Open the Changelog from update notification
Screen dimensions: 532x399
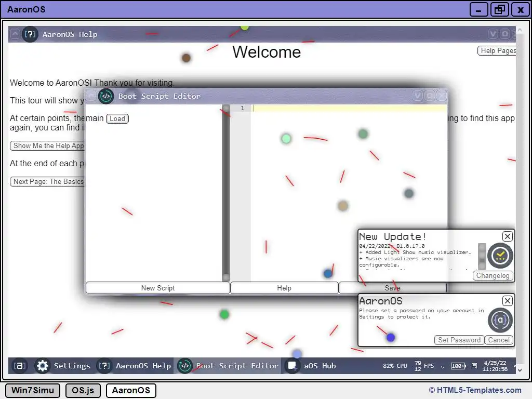pos(493,275)
